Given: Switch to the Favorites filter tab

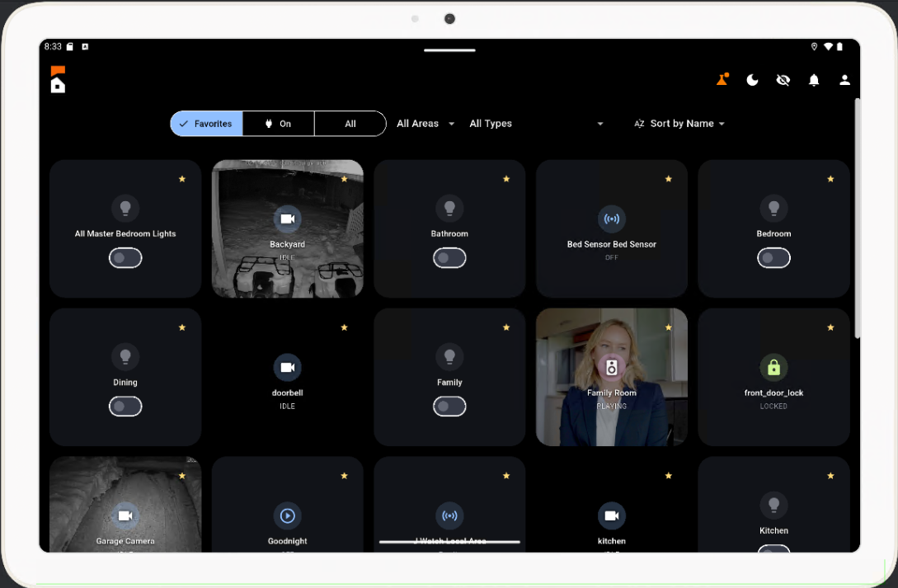Looking at the screenshot, I should click(206, 123).
